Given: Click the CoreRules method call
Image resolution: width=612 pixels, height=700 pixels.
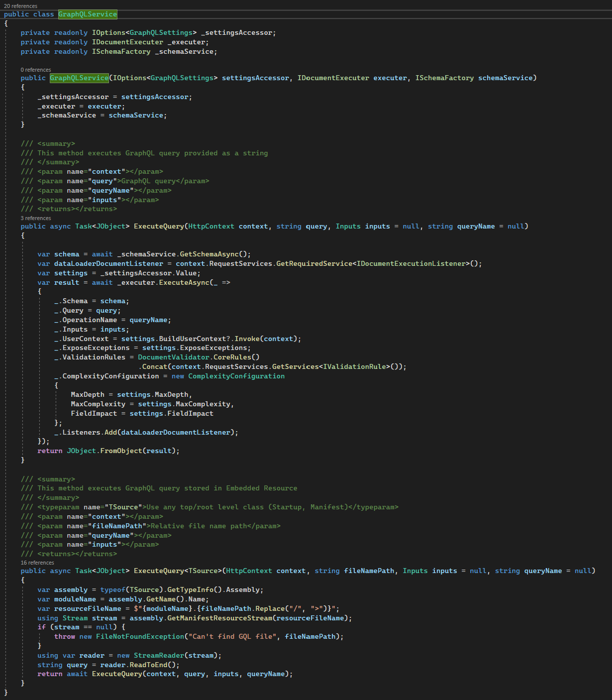Looking at the screenshot, I should point(232,357).
